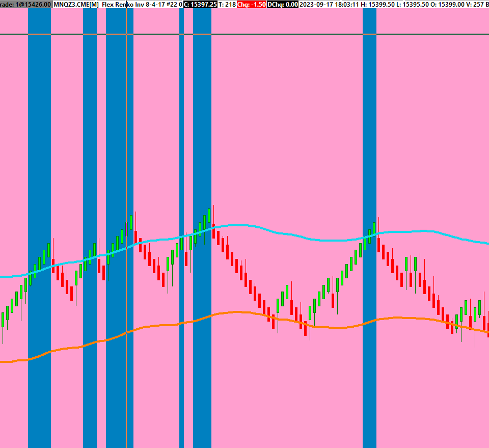Click the Flex Renko Inv 8-4-17 bar setting text
The image size is (489, 448).
click(135, 5)
